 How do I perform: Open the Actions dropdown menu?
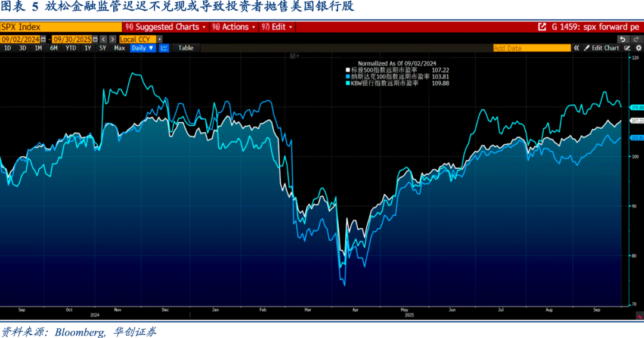234,27
